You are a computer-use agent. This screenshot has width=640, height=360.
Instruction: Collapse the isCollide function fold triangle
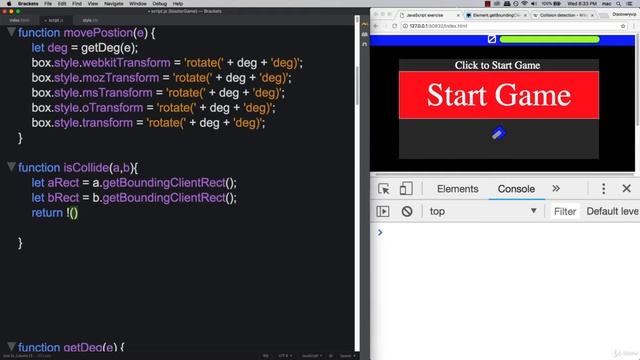11,167
